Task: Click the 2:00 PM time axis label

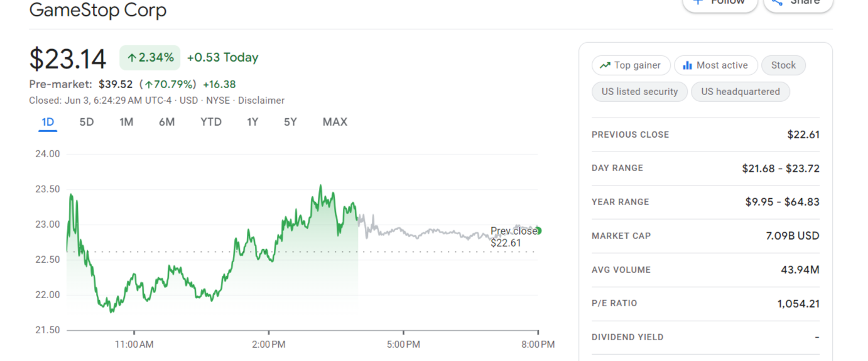Action: (269, 345)
